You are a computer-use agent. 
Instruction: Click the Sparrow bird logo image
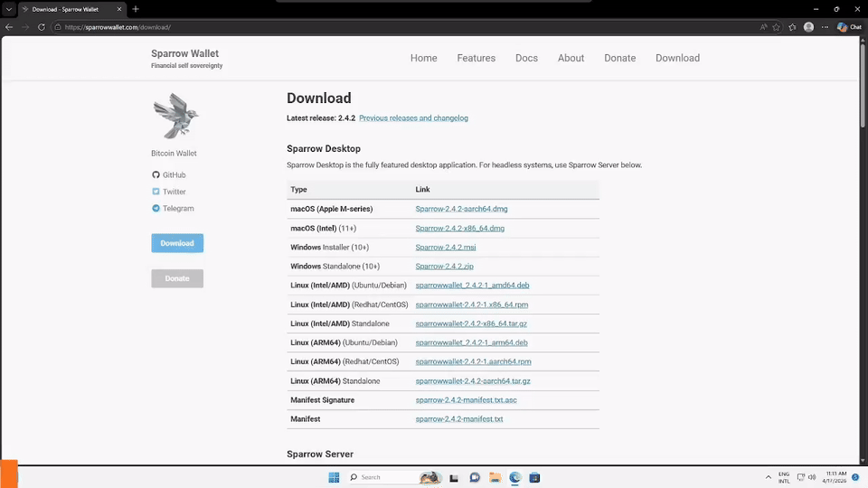[175, 116]
